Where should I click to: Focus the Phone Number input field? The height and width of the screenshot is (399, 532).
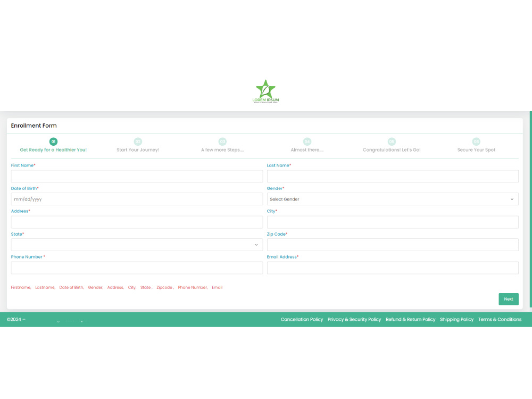(x=137, y=268)
